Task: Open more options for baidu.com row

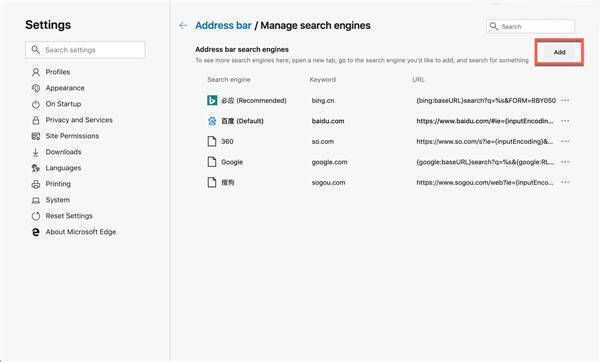Action: (565, 121)
